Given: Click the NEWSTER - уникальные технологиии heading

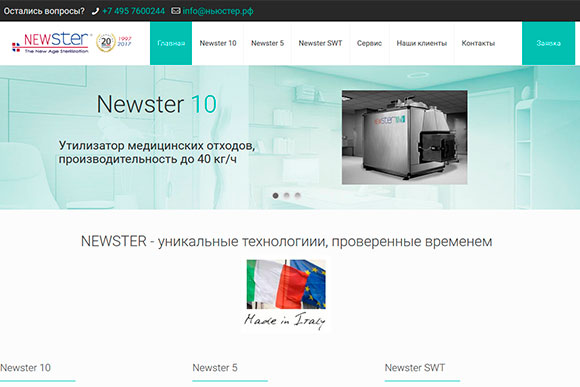Looking at the screenshot, I should click(x=286, y=242).
